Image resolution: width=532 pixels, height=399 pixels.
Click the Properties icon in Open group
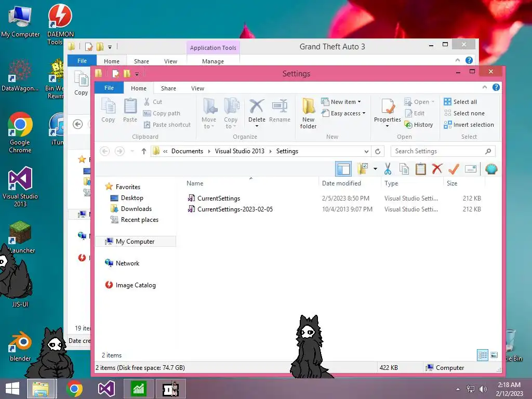[x=387, y=114]
